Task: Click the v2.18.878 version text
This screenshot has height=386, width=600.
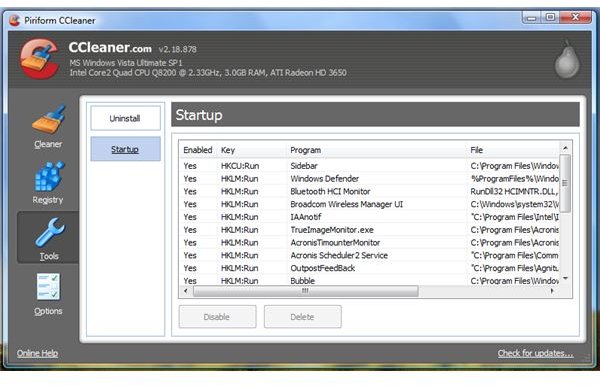Action: tap(178, 49)
